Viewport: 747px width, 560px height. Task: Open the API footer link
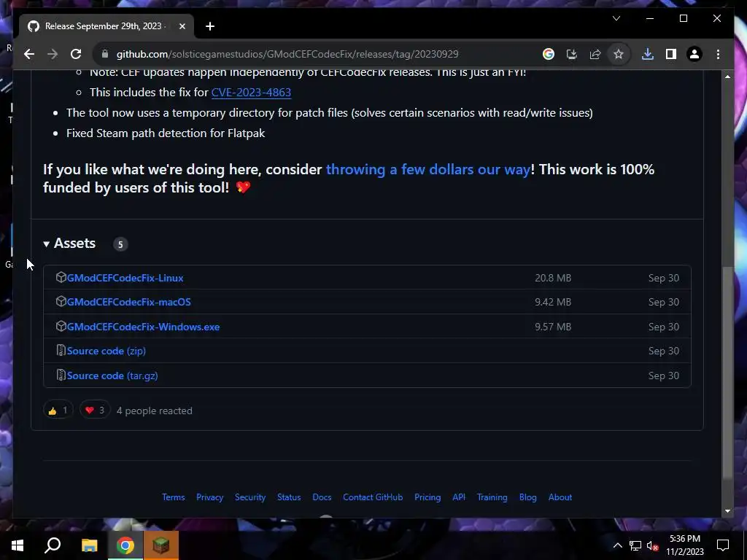tap(459, 497)
